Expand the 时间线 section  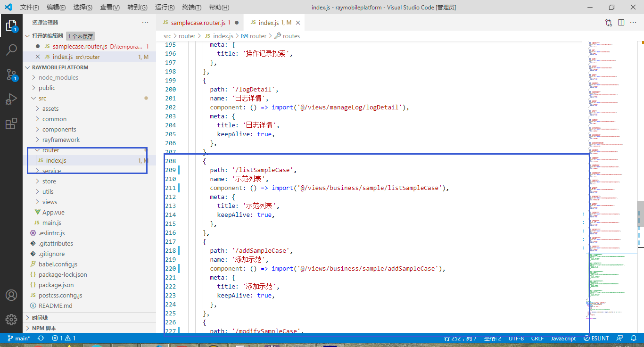90,318
